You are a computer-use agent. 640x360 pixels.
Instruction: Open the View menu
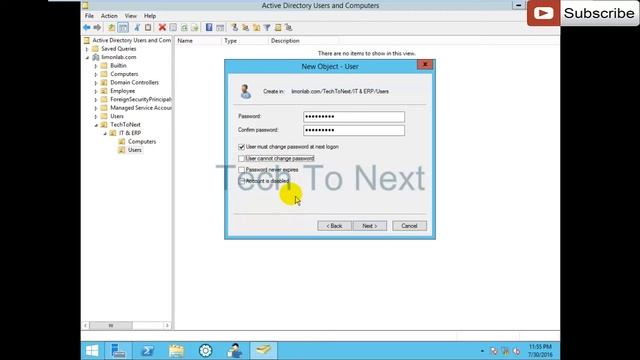pos(131,16)
